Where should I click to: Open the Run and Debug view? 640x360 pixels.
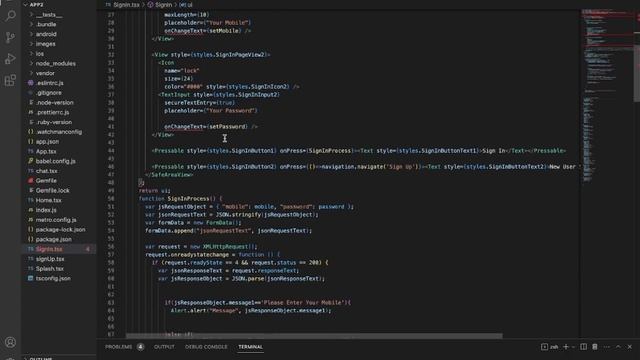coord(10,59)
